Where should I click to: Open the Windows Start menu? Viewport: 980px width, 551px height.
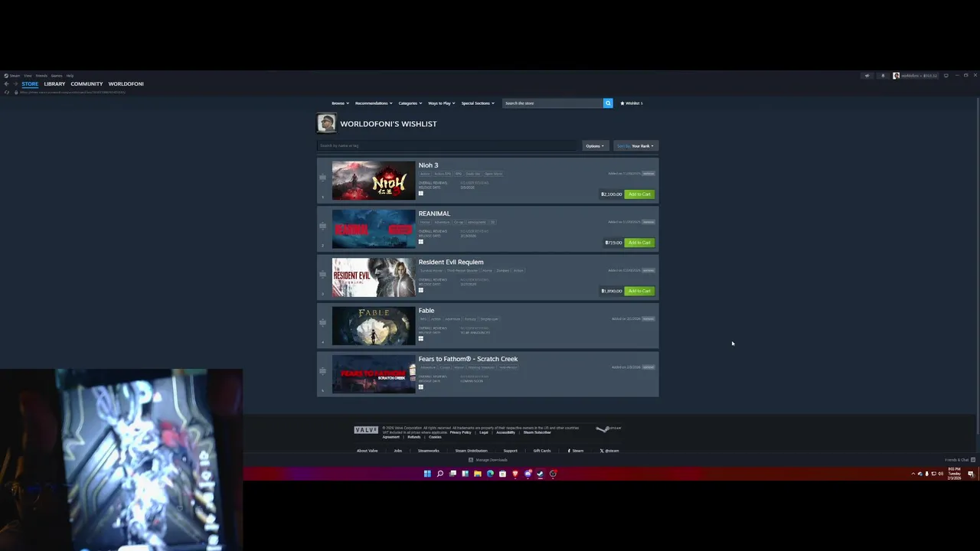click(427, 474)
